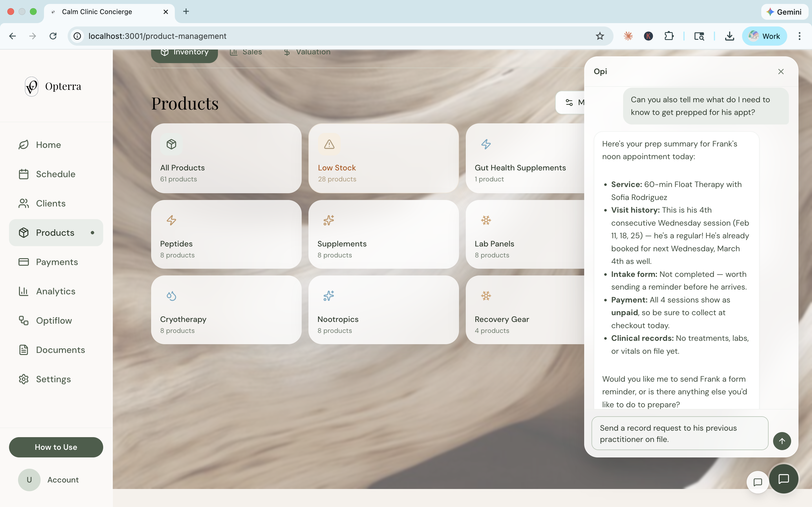
Task: Focus the chat message input field
Action: (679, 433)
